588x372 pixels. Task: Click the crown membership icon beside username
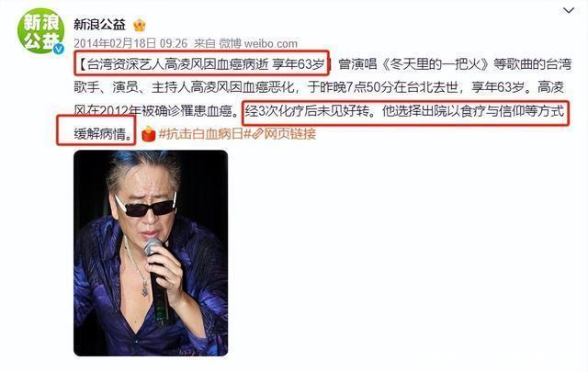(140, 25)
